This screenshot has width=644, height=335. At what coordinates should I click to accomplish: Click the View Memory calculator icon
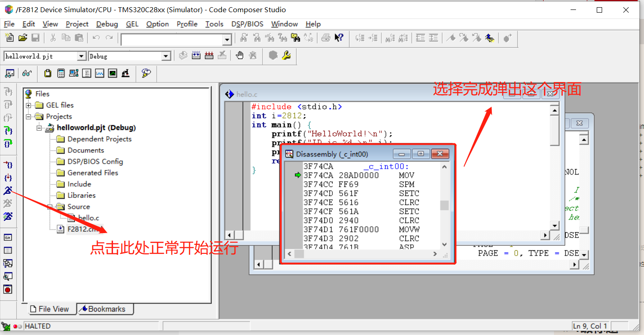click(x=61, y=73)
